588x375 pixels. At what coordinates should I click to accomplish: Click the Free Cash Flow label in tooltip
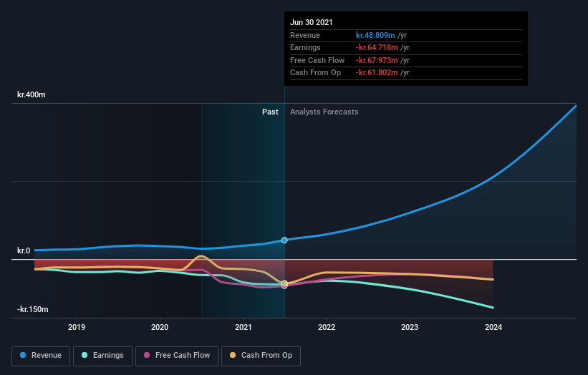317,60
